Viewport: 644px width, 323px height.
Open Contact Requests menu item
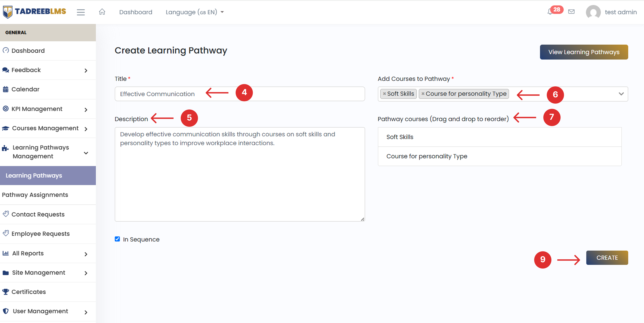[48, 214]
